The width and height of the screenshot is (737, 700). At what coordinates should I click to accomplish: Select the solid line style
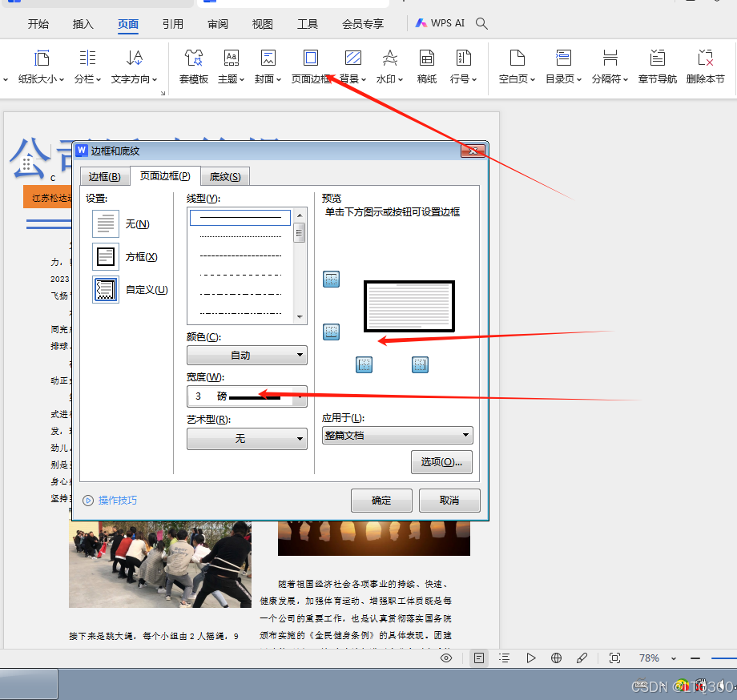[x=240, y=218]
